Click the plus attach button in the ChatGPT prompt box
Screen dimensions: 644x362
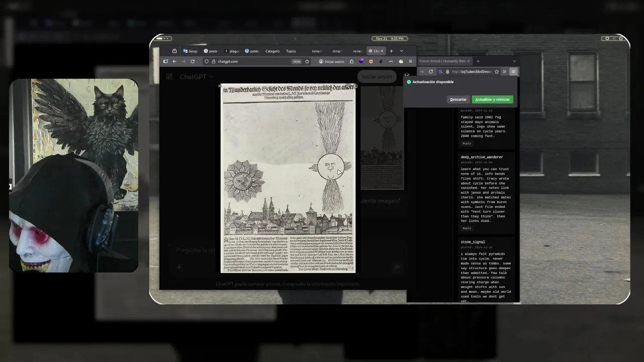179,267
